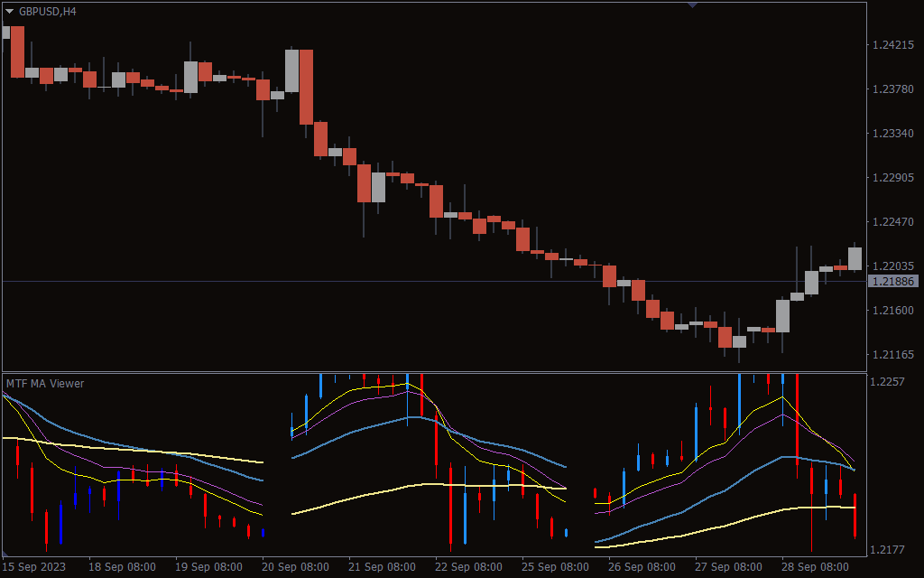This screenshot has width=924, height=578.
Task: Click the bottom-left chart scroll corner triangle
Action: pos(5,554)
